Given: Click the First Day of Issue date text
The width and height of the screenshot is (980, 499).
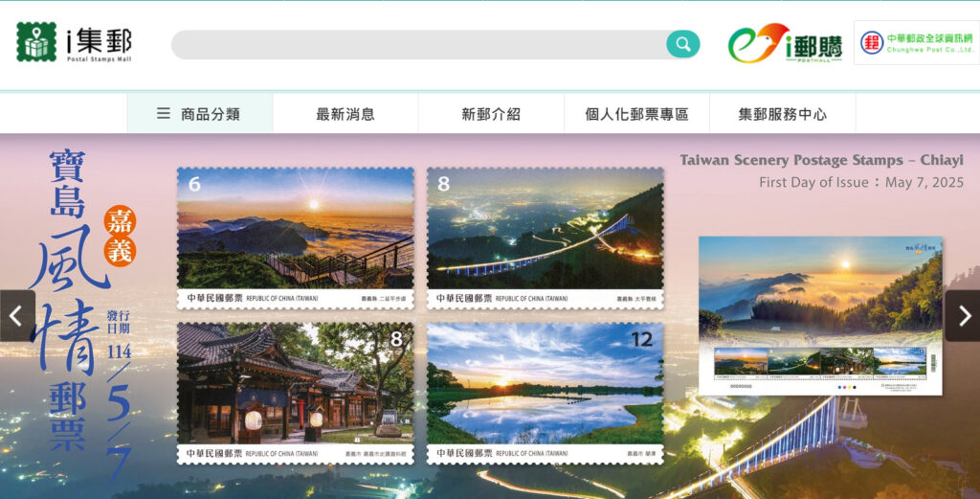Looking at the screenshot, I should tap(860, 182).
